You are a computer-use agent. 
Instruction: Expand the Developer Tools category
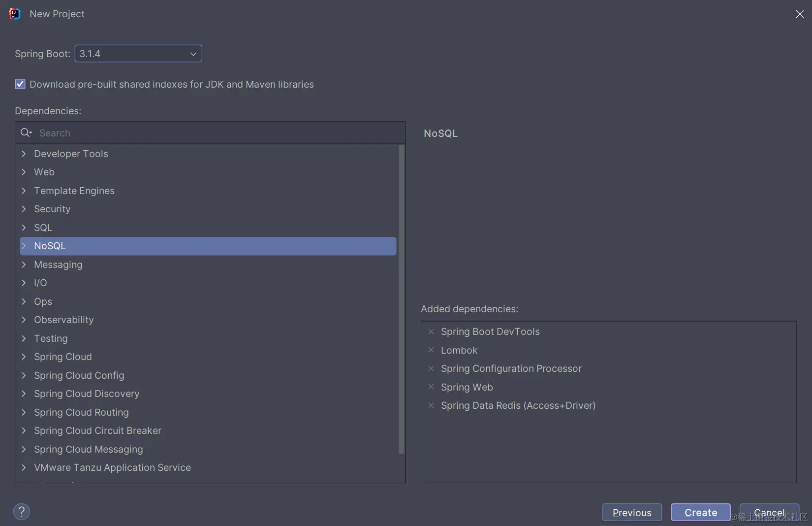[x=24, y=154]
